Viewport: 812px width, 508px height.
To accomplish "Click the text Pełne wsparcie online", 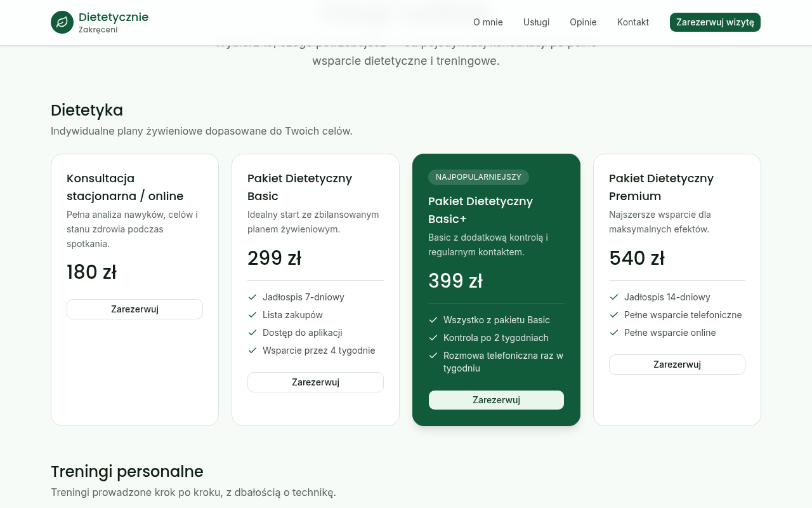I will pyautogui.click(x=670, y=333).
